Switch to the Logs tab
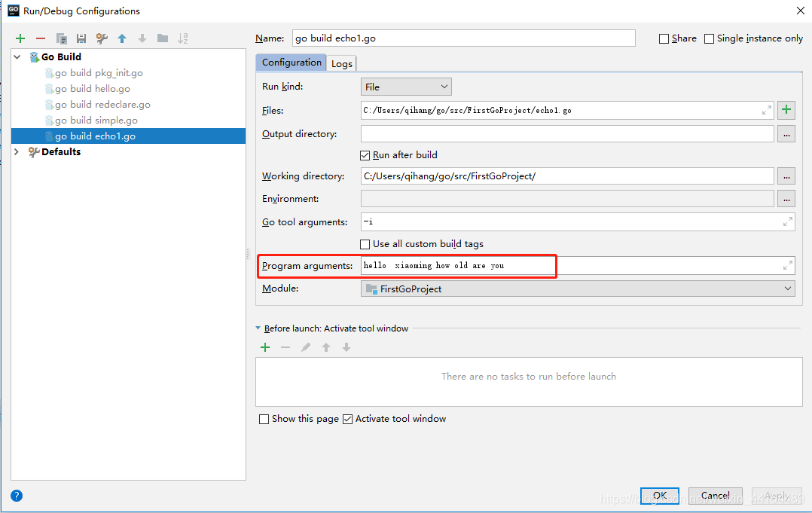This screenshot has height=513, width=812. [342, 64]
